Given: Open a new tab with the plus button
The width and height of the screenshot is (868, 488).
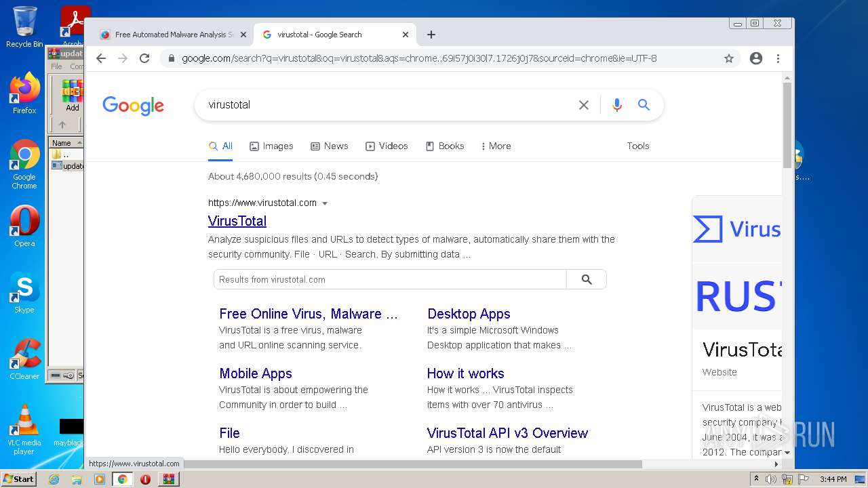Looking at the screenshot, I should [431, 35].
